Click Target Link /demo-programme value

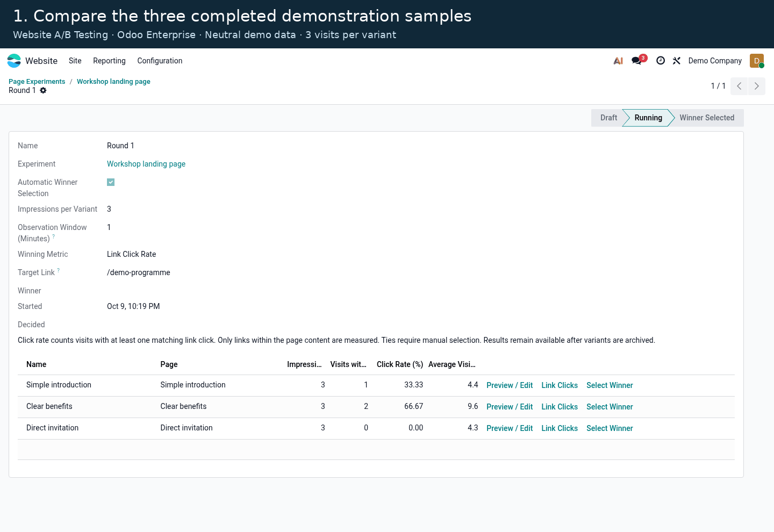pos(139,272)
